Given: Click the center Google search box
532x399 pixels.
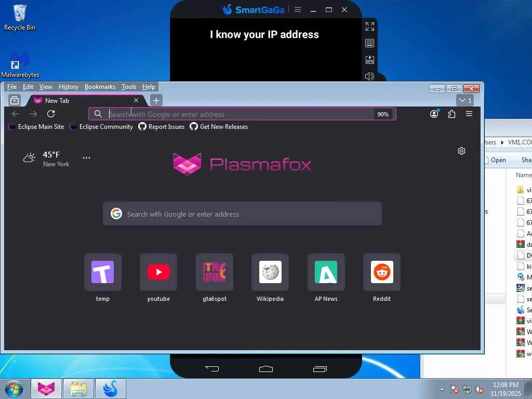Looking at the screenshot, I should tap(242, 214).
